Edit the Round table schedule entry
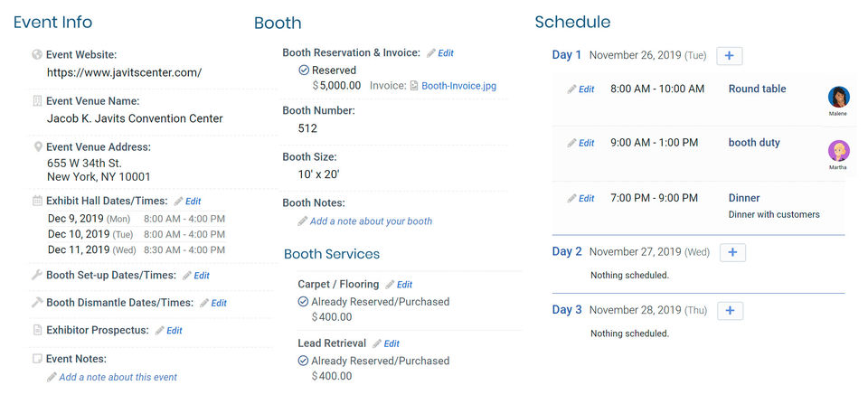868x404 pixels. 581,89
